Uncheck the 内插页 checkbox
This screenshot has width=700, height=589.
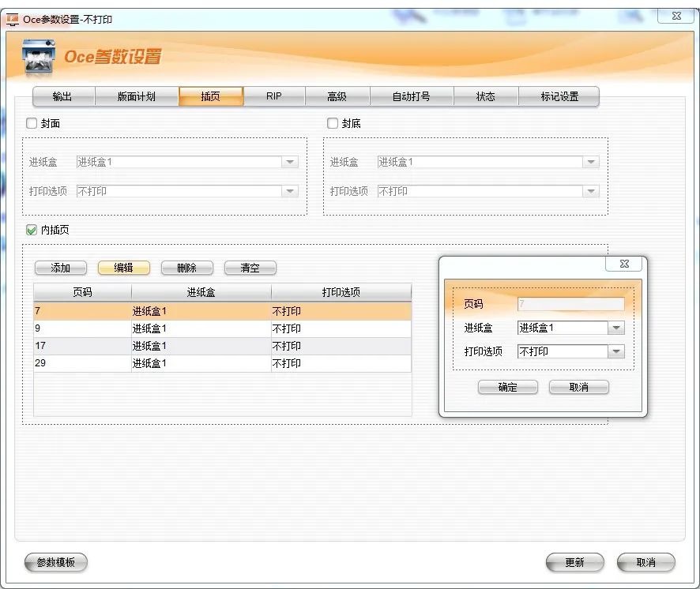[x=32, y=230]
